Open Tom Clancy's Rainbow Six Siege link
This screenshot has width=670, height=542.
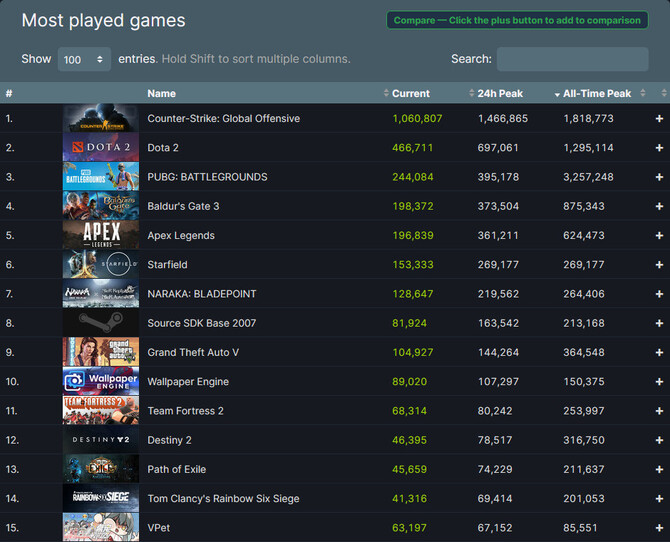(223, 499)
